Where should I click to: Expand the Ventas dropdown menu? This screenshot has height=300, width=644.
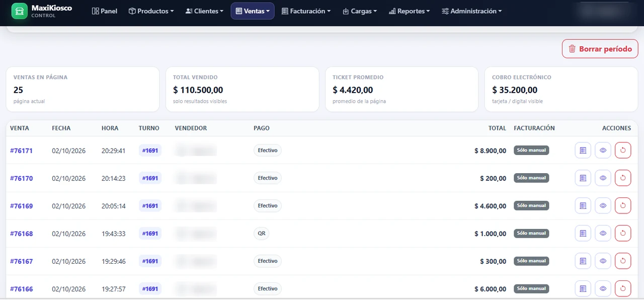click(253, 11)
